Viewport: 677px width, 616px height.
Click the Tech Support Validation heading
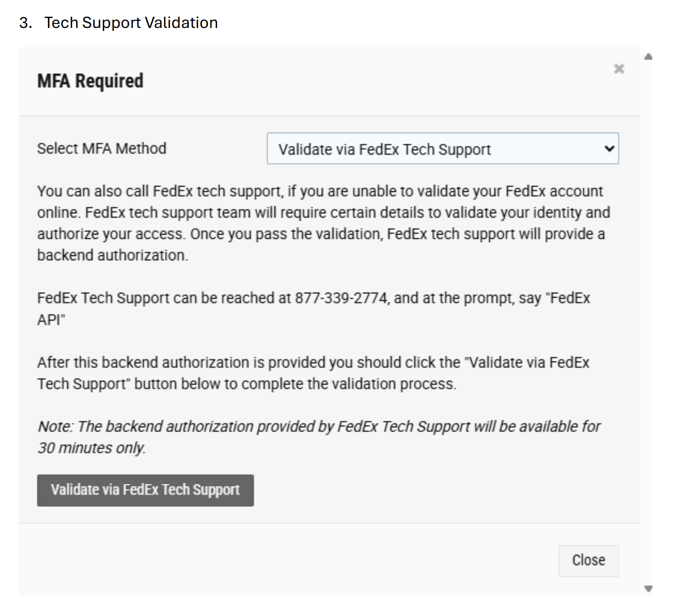(x=131, y=23)
